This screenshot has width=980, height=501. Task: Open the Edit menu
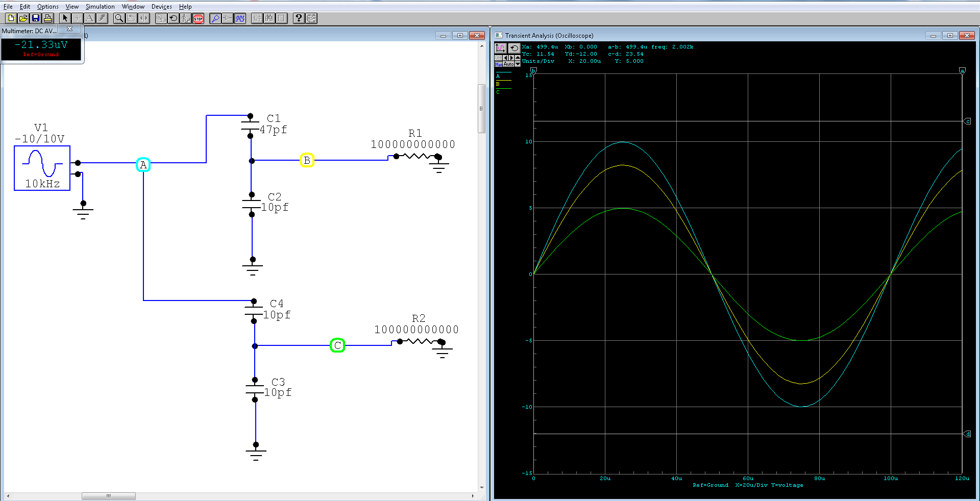[25, 7]
